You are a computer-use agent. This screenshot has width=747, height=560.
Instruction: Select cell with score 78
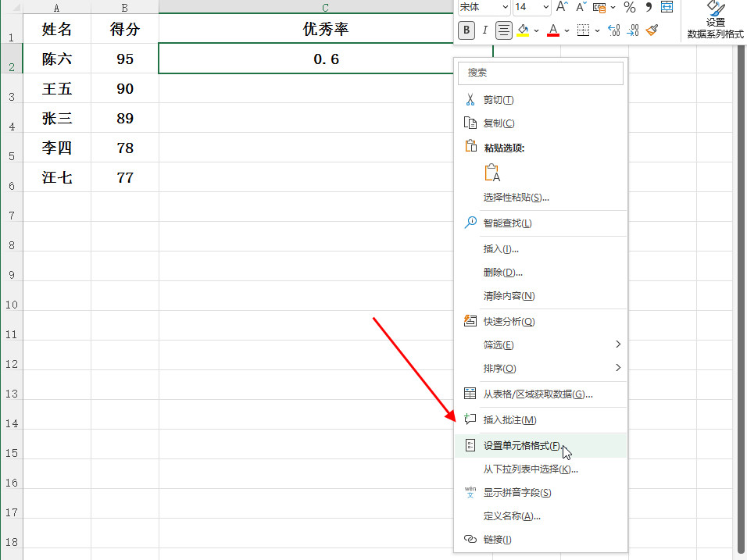click(x=125, y=148)
